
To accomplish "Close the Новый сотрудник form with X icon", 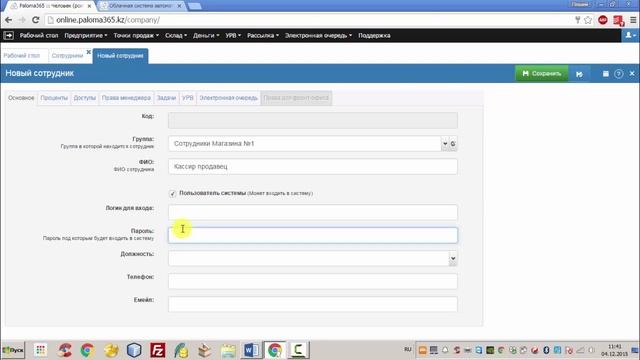I will point(632,73).
